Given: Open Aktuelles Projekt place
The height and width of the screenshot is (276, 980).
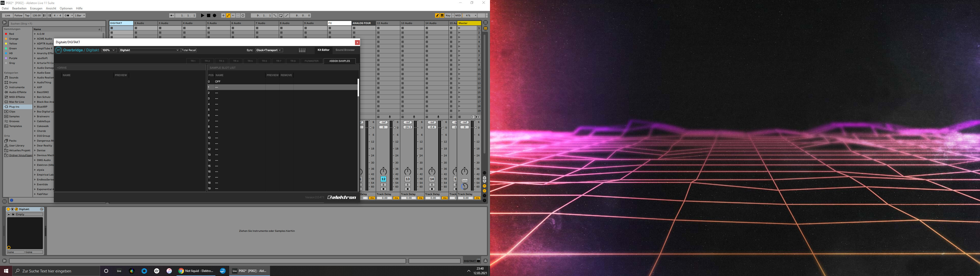Looking at the screenshot, I should tap(19, 151).
